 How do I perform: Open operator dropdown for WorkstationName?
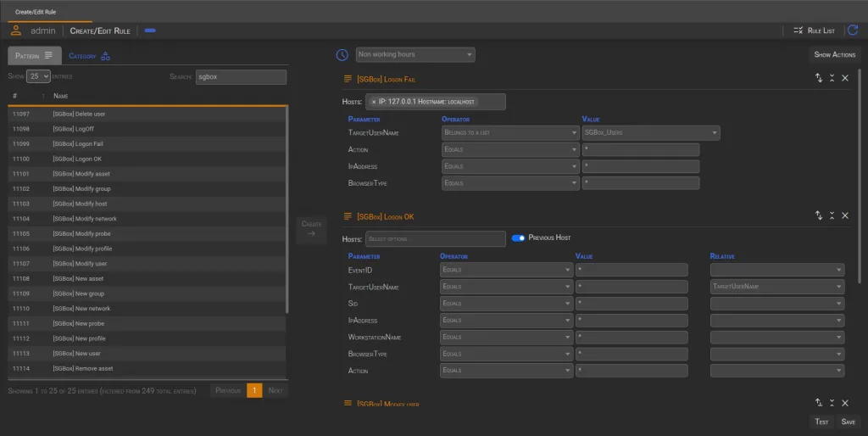pos(507,337)
